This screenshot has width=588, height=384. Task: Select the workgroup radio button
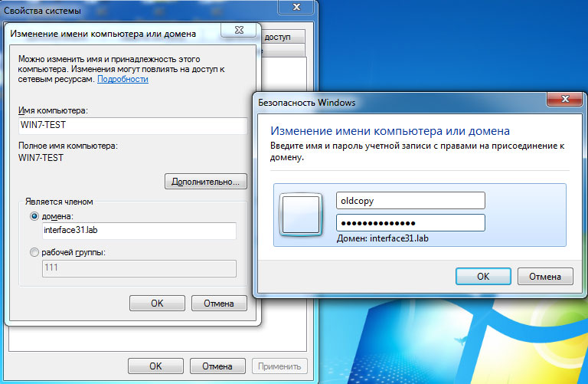click(34, 252)
